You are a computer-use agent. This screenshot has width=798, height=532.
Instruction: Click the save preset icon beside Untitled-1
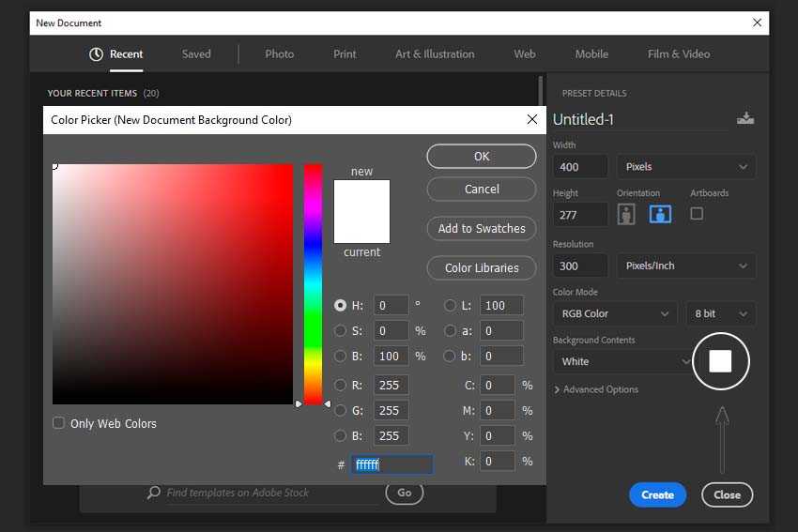click(x=745, y=118)
